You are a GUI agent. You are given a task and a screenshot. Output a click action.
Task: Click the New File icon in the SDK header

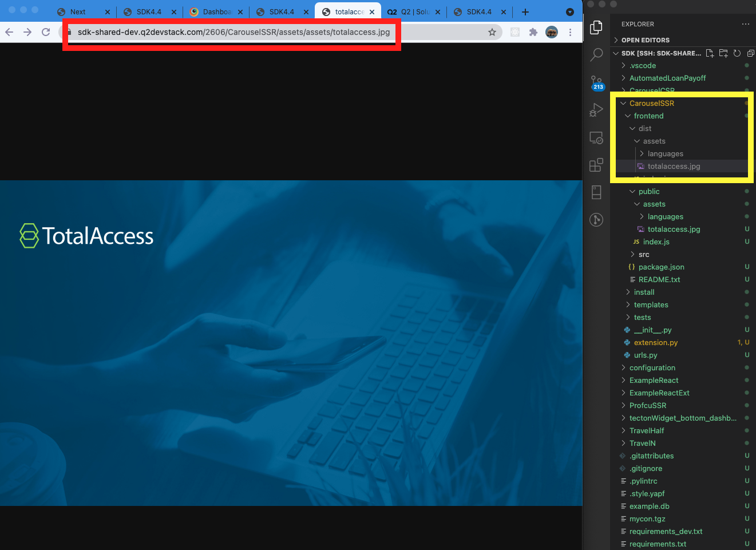(x=710, y=53)
